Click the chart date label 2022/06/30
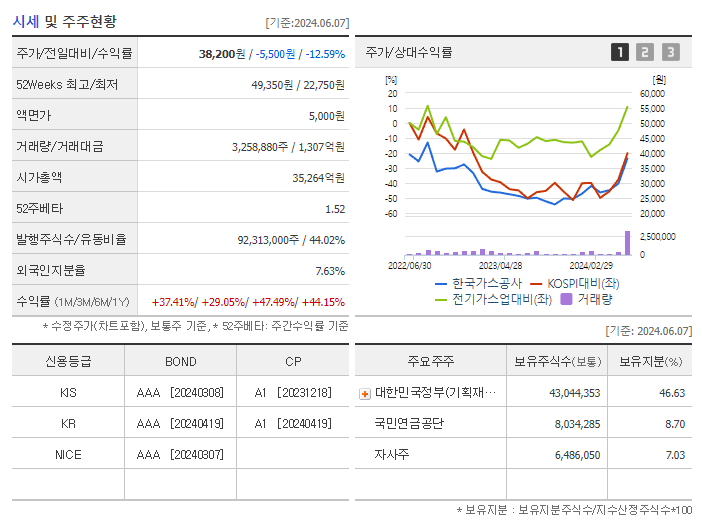702x525 pixels. point(410,266)
